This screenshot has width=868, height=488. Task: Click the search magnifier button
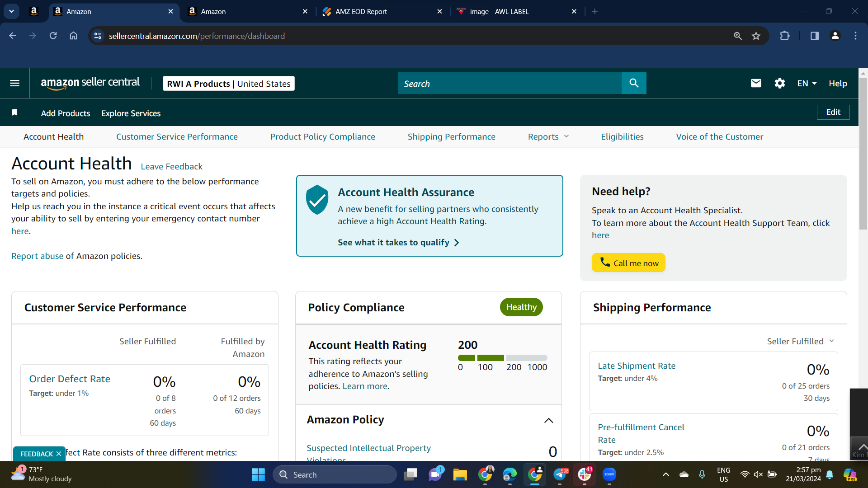[x=634, y=83]
